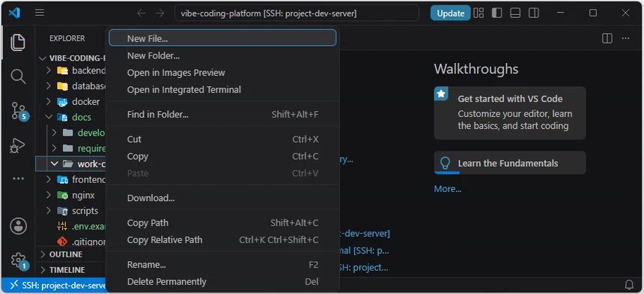Select the require subfolder under docs
Screen dimensions: 644x294
(70, 148)
